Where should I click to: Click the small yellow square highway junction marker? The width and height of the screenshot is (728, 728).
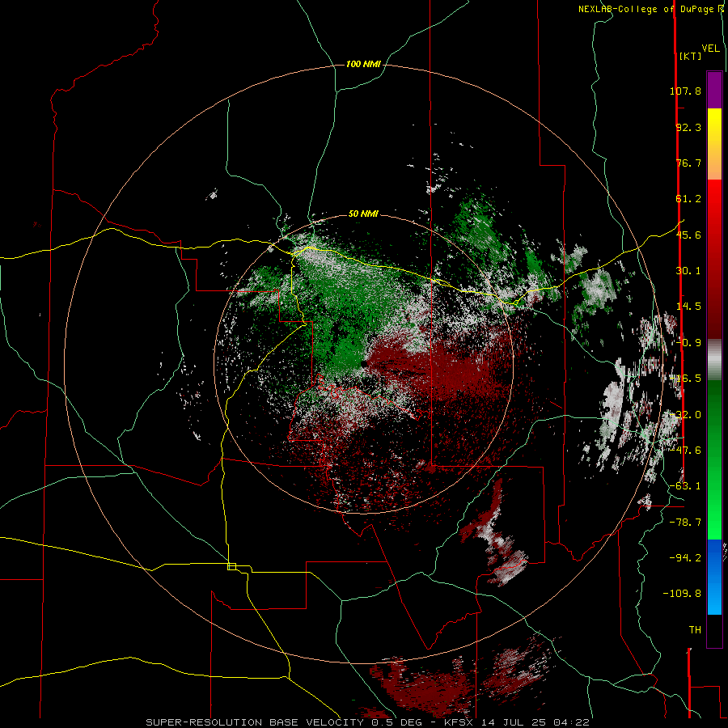231,566
